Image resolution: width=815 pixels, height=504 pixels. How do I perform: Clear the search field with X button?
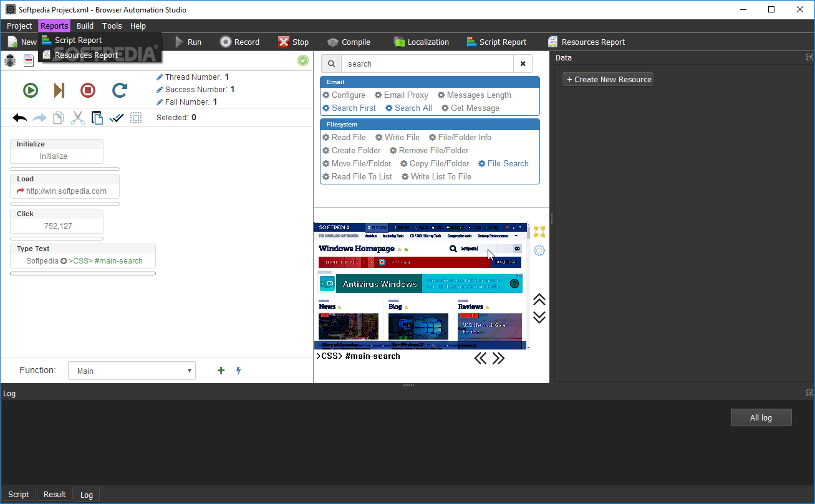[x=523, y=64]
